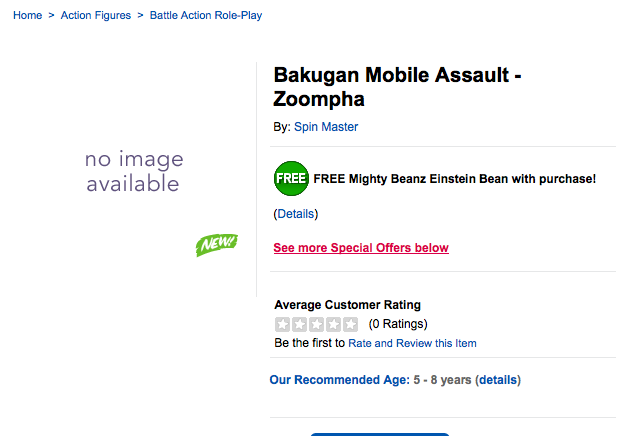Open Action Figures breadcrumb category
Image resolution: width=619 pixels, height=436 pixels.
click(x=96, y=16)
